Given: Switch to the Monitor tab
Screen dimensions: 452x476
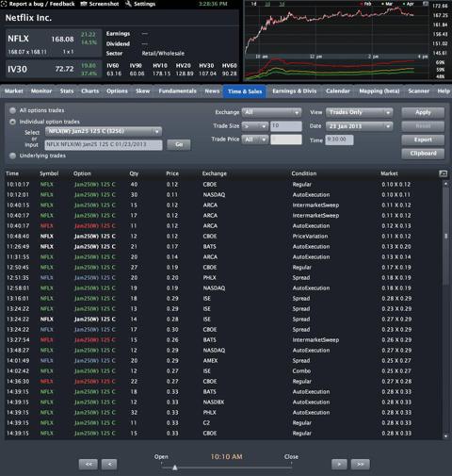Looking at the screenshot, I should pyautogui.click(x=41, y=91).
